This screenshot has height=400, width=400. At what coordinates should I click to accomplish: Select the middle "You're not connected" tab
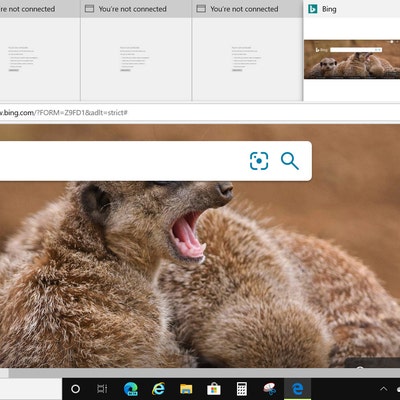click(x=136, y=9)
